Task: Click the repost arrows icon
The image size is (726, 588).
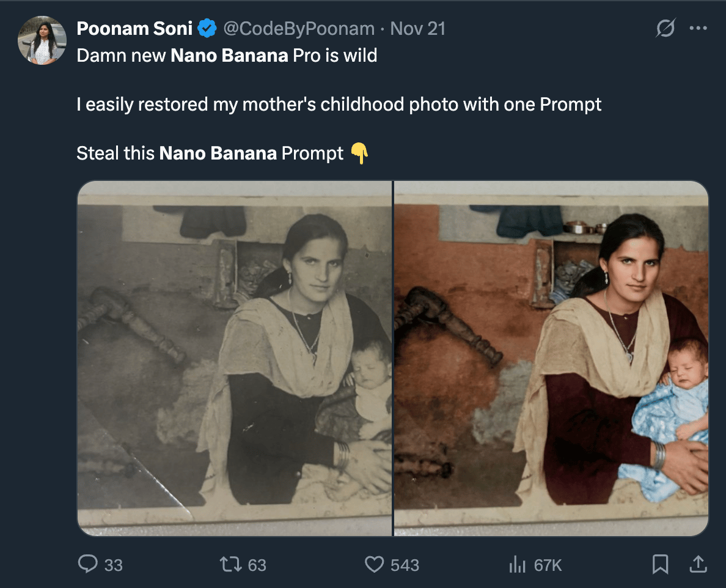Action: coord(232,564)
